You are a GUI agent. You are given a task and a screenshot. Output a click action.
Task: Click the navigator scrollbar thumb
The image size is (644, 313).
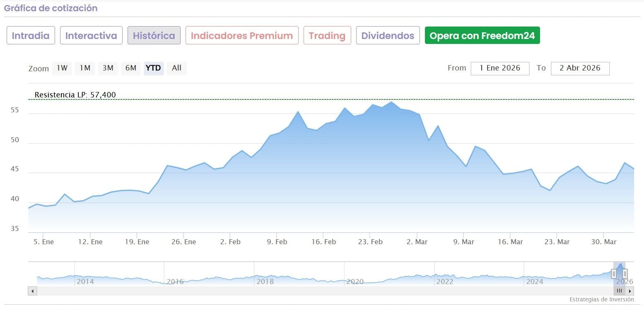(x=620, y=291)
